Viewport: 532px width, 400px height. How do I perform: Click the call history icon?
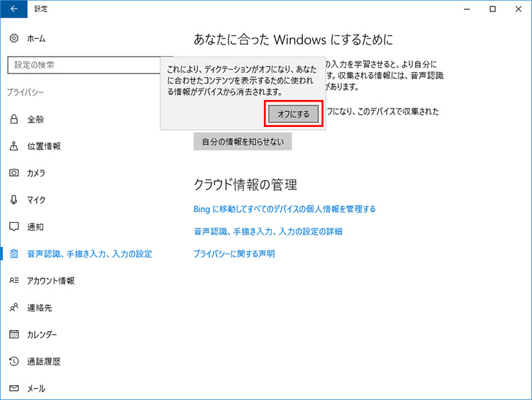click(13, 362)
